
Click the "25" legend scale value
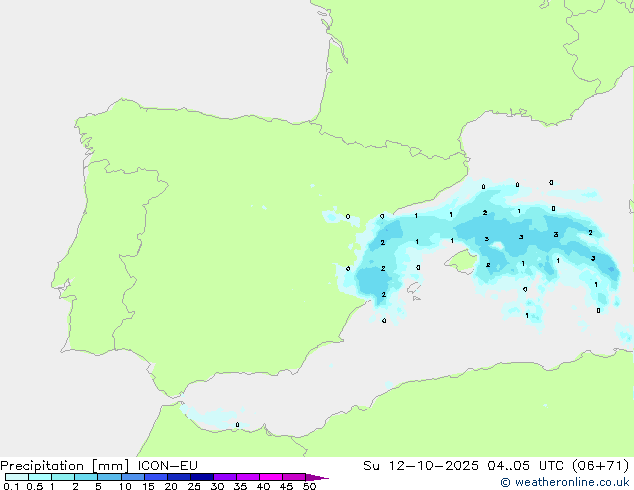click(194, 486)
